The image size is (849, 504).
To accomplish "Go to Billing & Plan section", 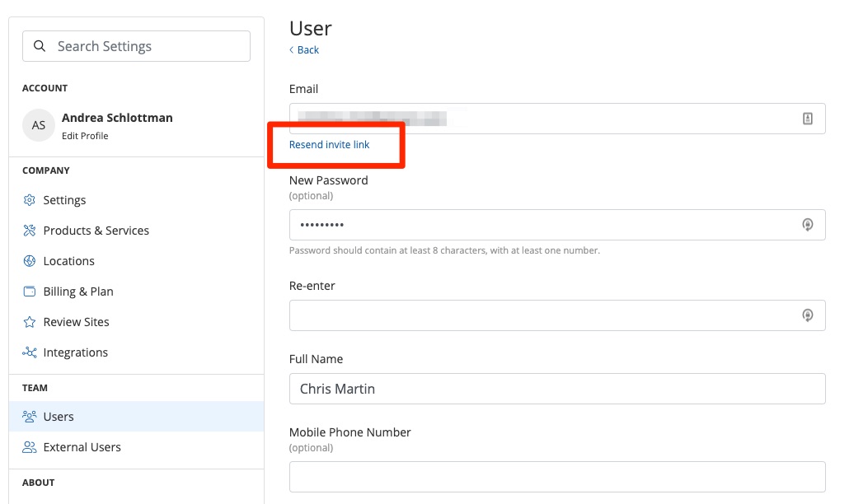I will pyautogui.click(x=78, y=292).
